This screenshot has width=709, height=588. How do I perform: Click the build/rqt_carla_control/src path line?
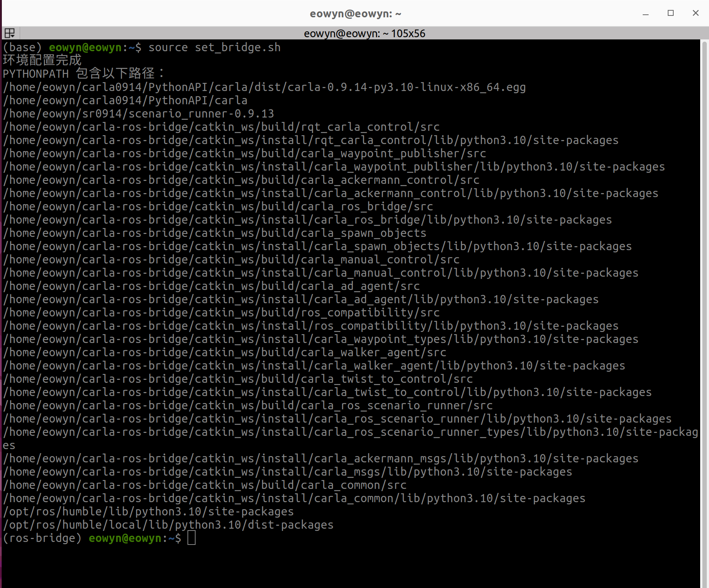point(221,127)
